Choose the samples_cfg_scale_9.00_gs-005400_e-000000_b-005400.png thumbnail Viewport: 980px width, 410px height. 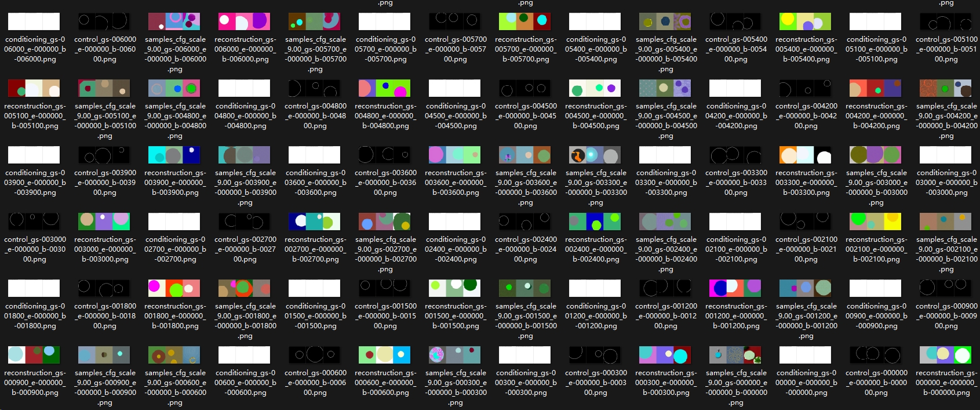665,21
